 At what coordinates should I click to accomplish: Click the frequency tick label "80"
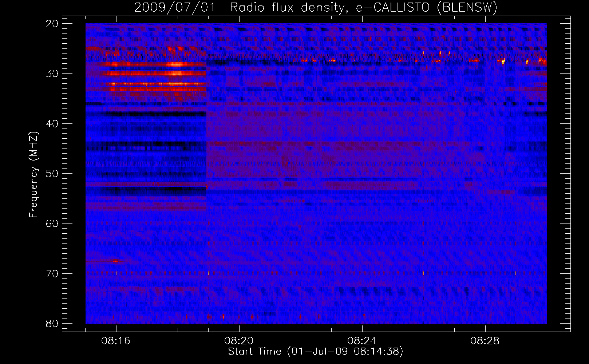[52, 324]
